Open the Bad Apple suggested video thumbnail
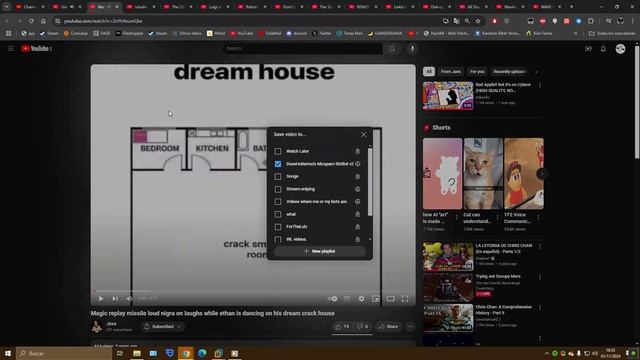 pyautogui.click(x=448, y=96)
